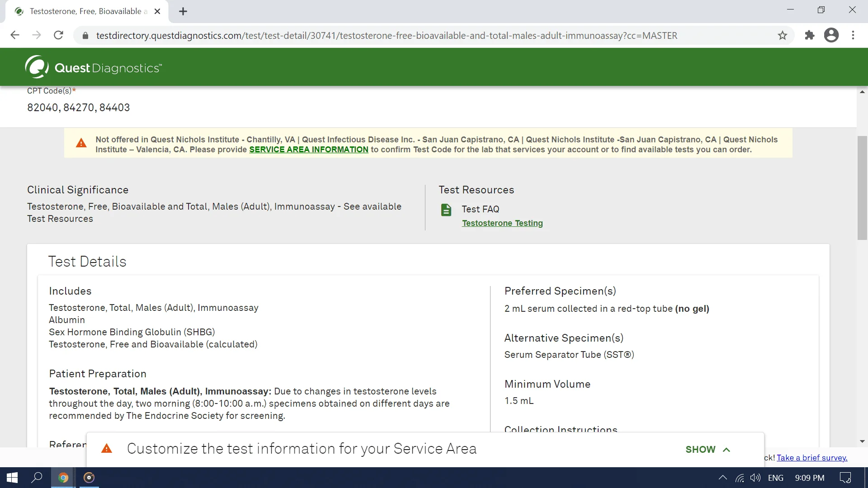868x488 pixels.
Task: Open the Testosterone Testing FAQ link
Action: click(502, 223)
